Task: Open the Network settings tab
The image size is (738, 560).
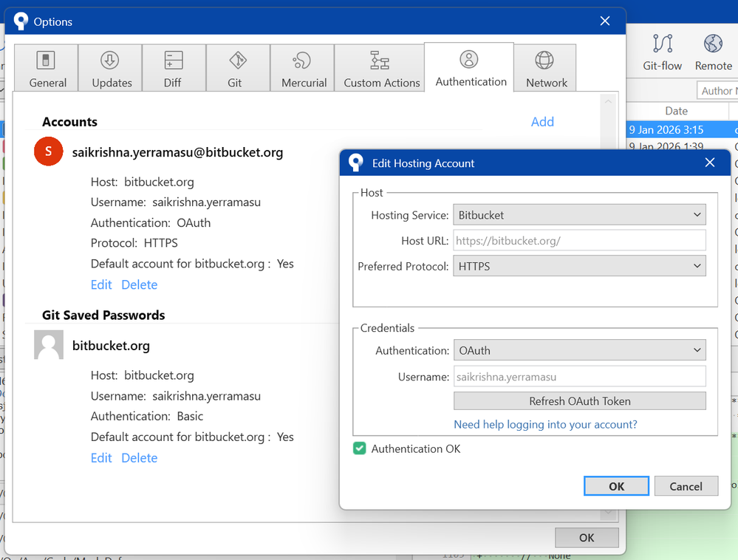Action: click(x=546, y=69)
